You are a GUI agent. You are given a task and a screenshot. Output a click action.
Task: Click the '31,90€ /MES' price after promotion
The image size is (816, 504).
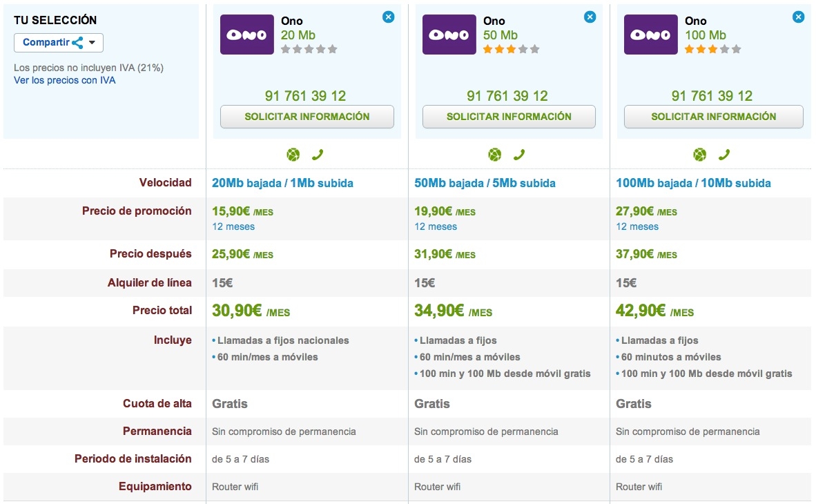[x=445, y=254]
